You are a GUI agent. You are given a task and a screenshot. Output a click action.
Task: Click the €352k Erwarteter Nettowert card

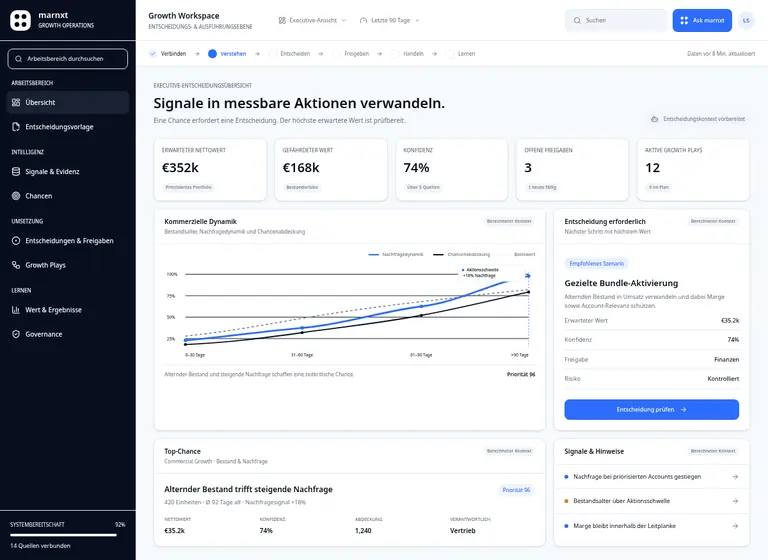point(210,170)
